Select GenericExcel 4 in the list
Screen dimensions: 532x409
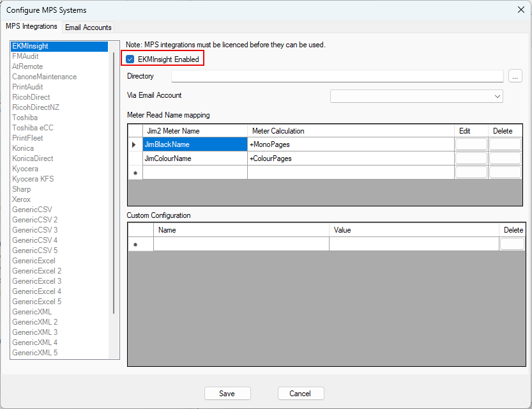(x=59, y=291)
